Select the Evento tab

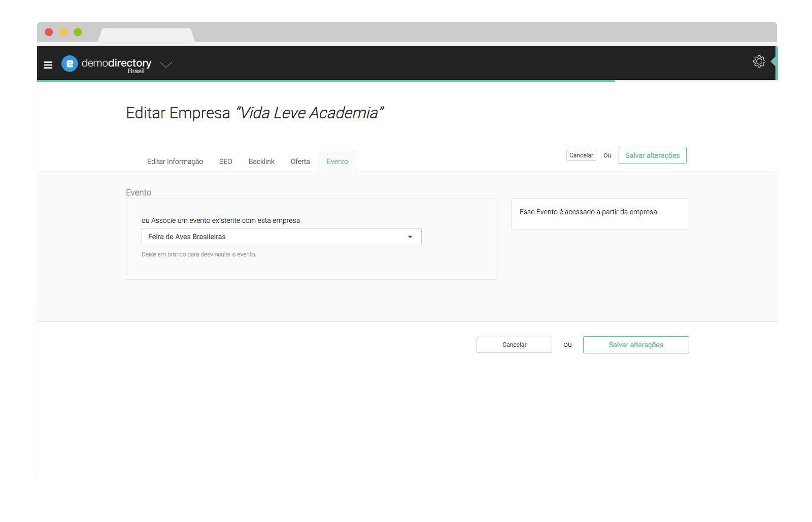click(x=337, y=161)
